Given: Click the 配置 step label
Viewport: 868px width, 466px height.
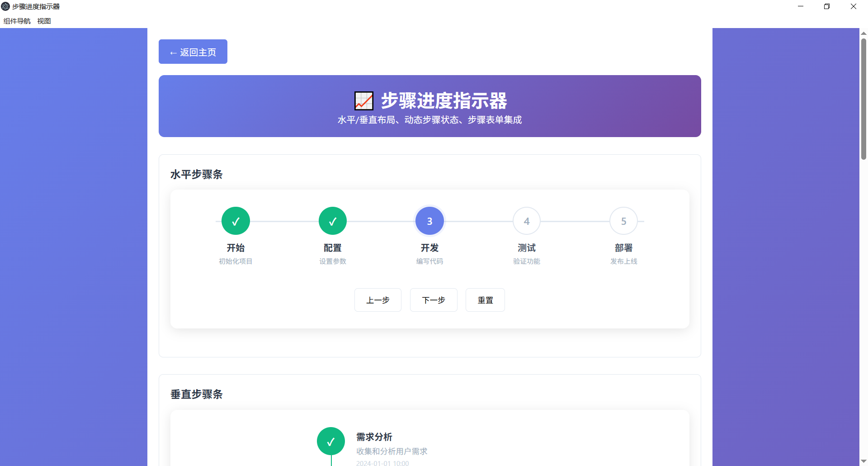Looking at the screenshot, I should pyautogui.click(x=333, y=248).
